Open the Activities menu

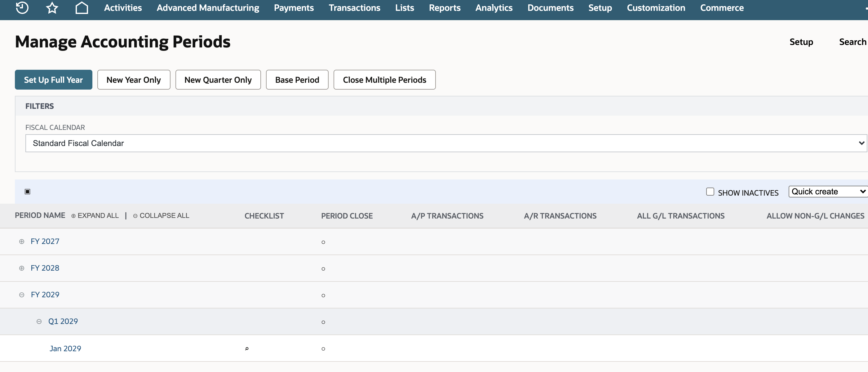pos(123,7)
